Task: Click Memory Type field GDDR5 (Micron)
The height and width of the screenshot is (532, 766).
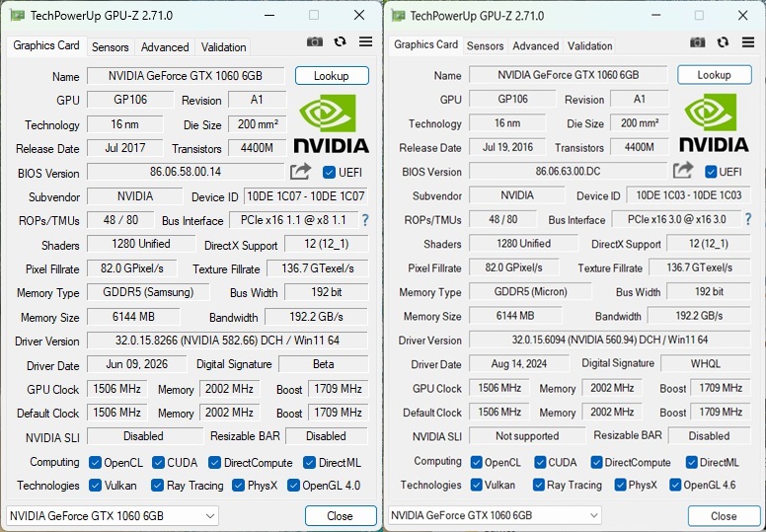Action: click(530, 291)
